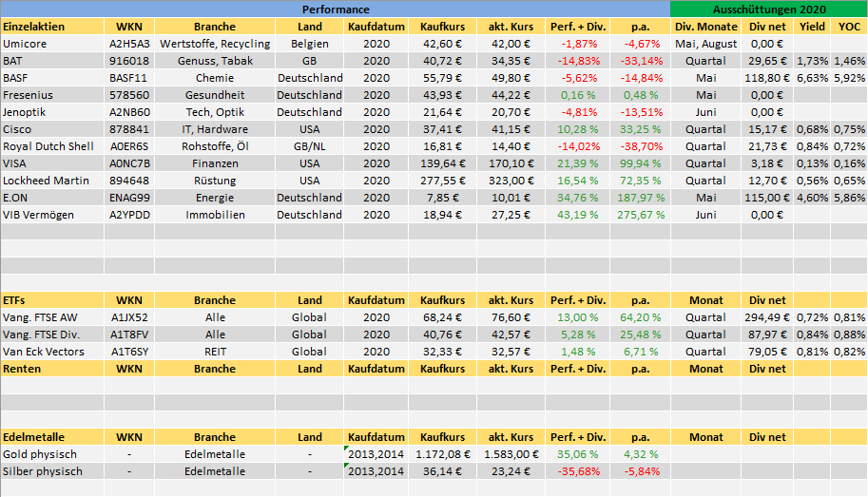
Task: Select the Tech, Optik cell
Action: 215,112
